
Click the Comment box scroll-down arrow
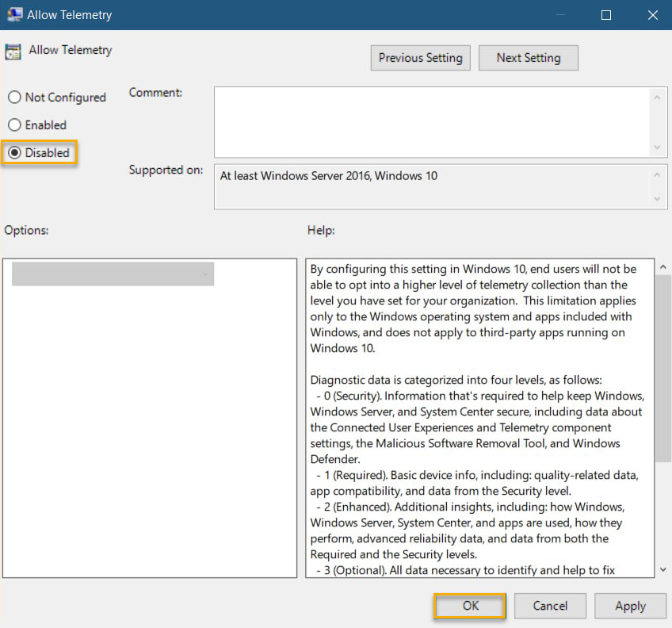(x=658, y=148)
